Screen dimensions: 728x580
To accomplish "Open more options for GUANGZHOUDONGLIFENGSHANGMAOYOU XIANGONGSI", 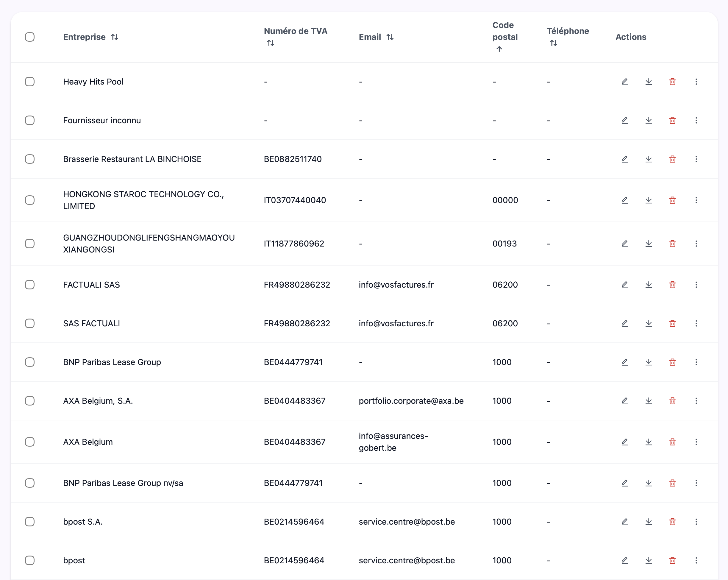I will (x=696, y=244).
